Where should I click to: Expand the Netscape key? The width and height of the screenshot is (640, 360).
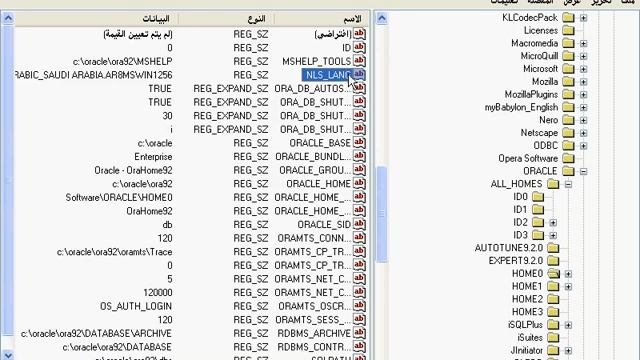[x=583, y=133]
